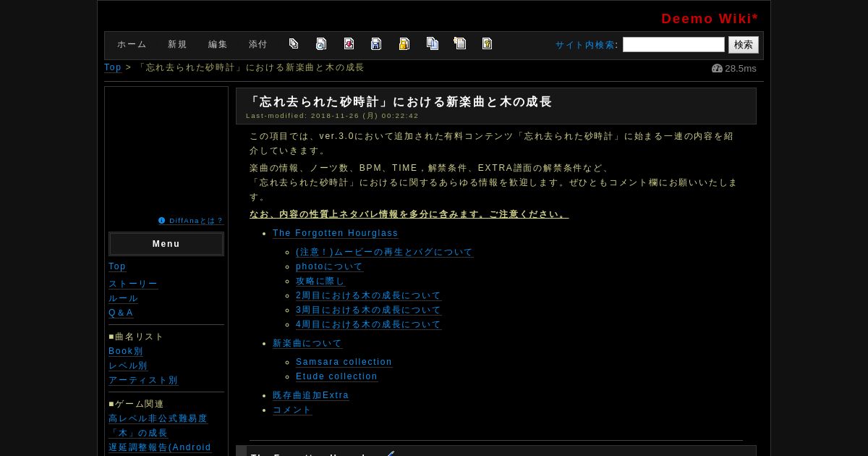Jump to Samsara collection section
The height and width of the screenshot is (456, 868).
(x=344, y=362)
